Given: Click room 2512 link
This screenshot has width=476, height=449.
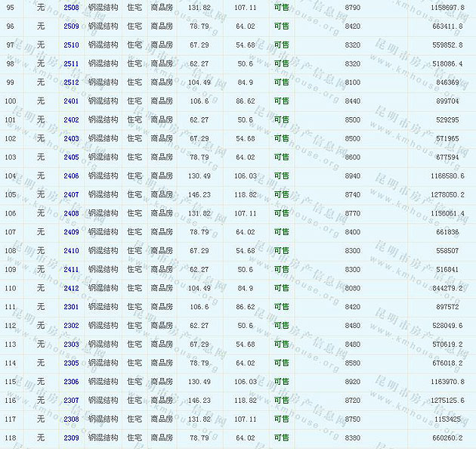Looking at the screenshot, I should coord(71,82).
